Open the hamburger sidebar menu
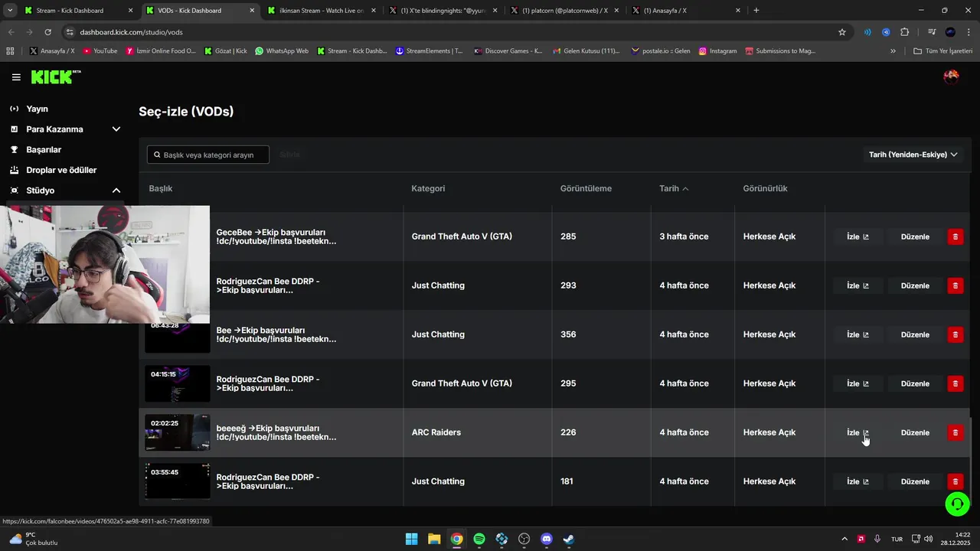 (x=16, y=77)
